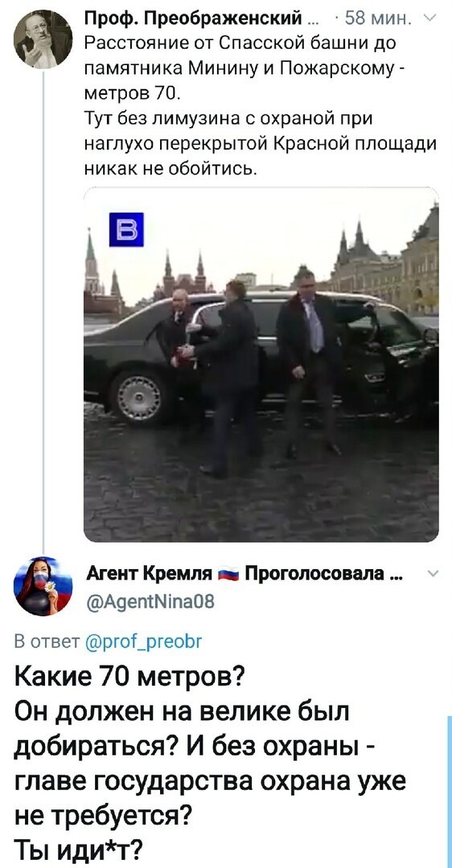
Task: Click the 58 мин. timestamp
Action: [376, 21]
